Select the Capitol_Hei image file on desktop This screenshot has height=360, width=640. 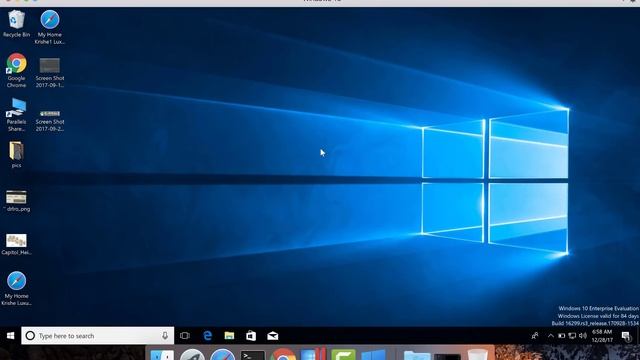point(16,244)
